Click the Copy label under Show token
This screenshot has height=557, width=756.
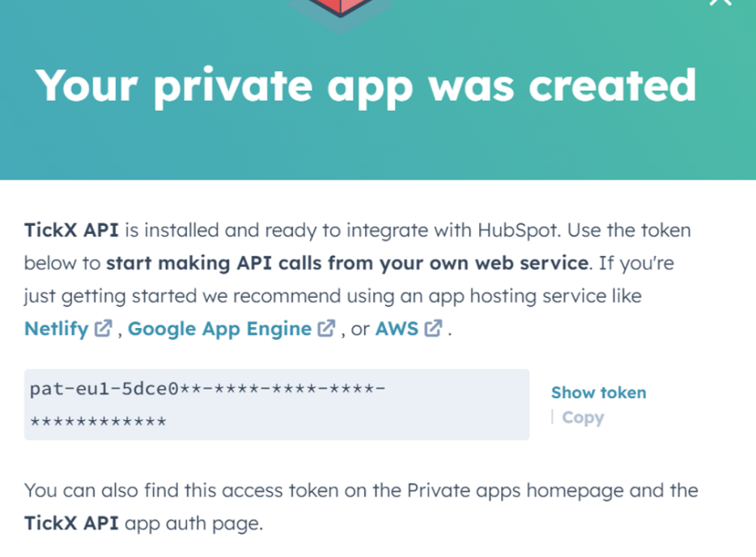click(584, 417)
